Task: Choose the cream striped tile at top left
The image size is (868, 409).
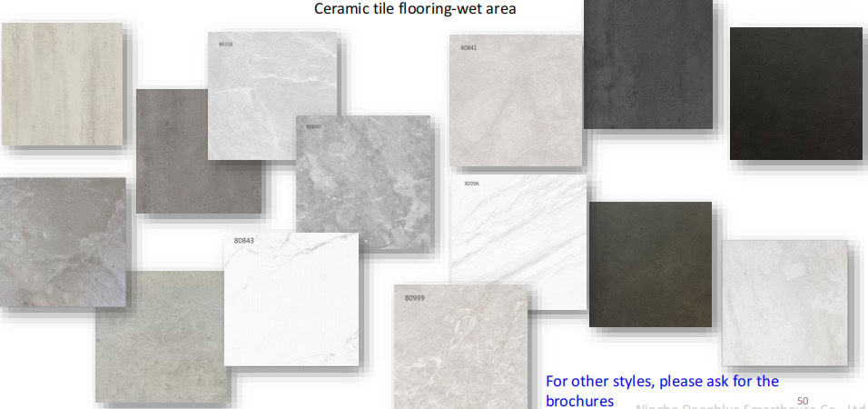Action: (62, 84)
